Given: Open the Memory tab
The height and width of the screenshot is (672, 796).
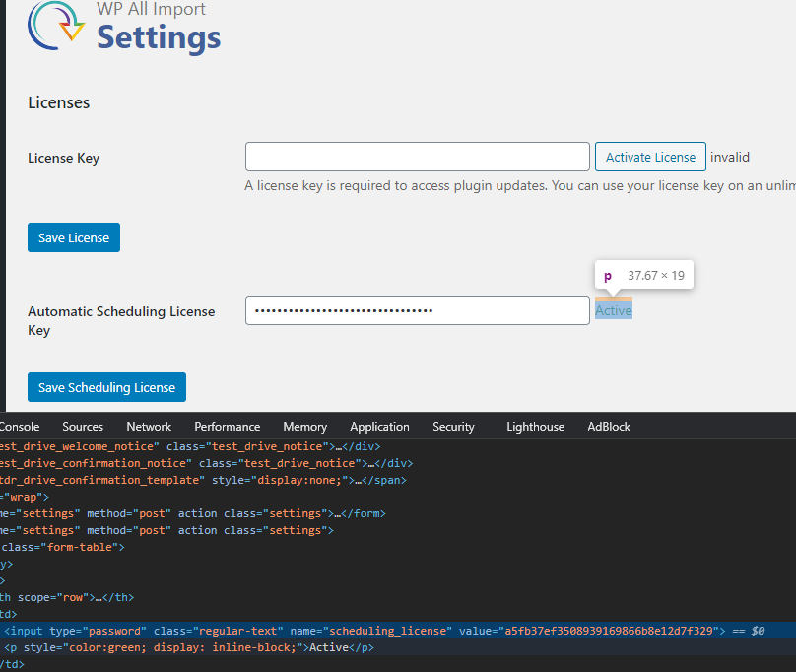Looking at the screenshot, I should pyautogui.click(x=305, y=427).
